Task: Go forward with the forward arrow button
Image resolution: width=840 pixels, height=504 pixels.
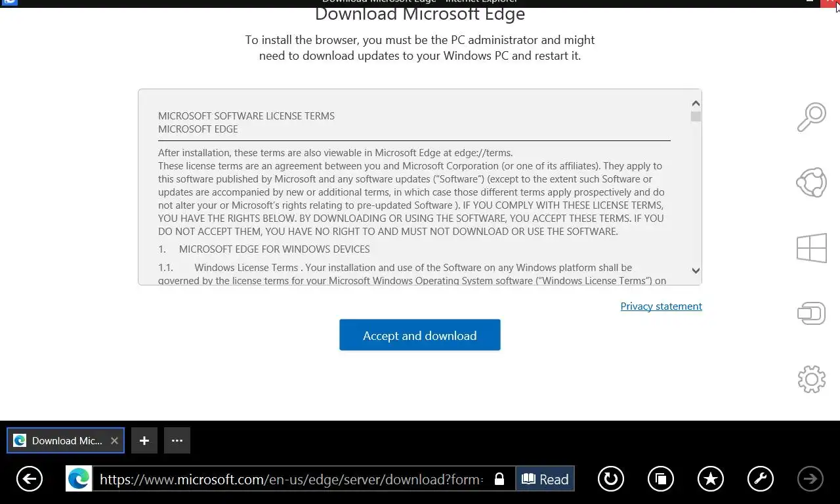Action: pyautogui.click(x=810, y=479)
